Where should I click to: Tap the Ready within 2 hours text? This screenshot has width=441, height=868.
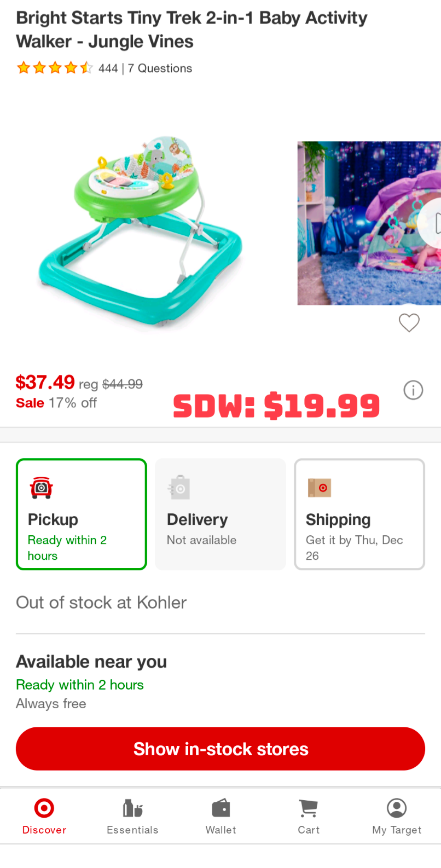click(x=79, y=685)
